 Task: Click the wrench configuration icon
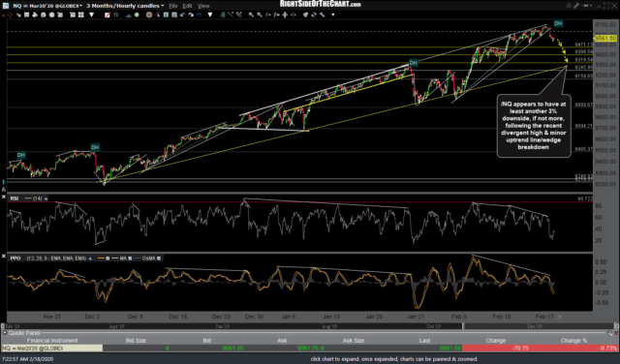point(322,15)
